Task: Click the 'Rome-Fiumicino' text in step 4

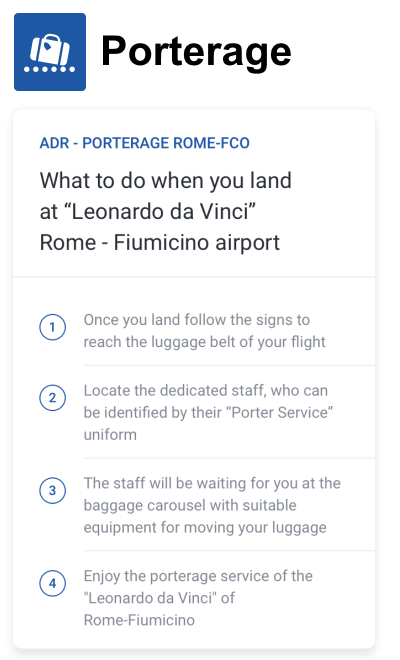Action: point(139,620)
